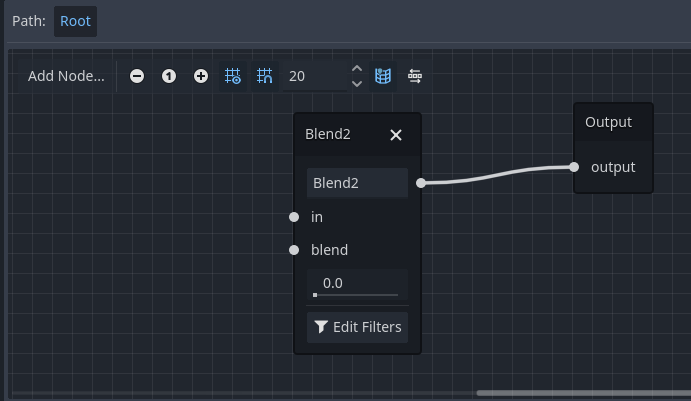
Task: Decrease snap distance with down arrow
Action: pos(357,84)
